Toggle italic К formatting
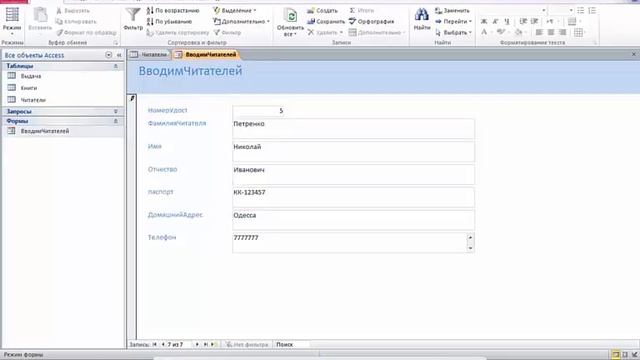Image resolution: width=640 pixels, height=360 pixels. (495, 21)
